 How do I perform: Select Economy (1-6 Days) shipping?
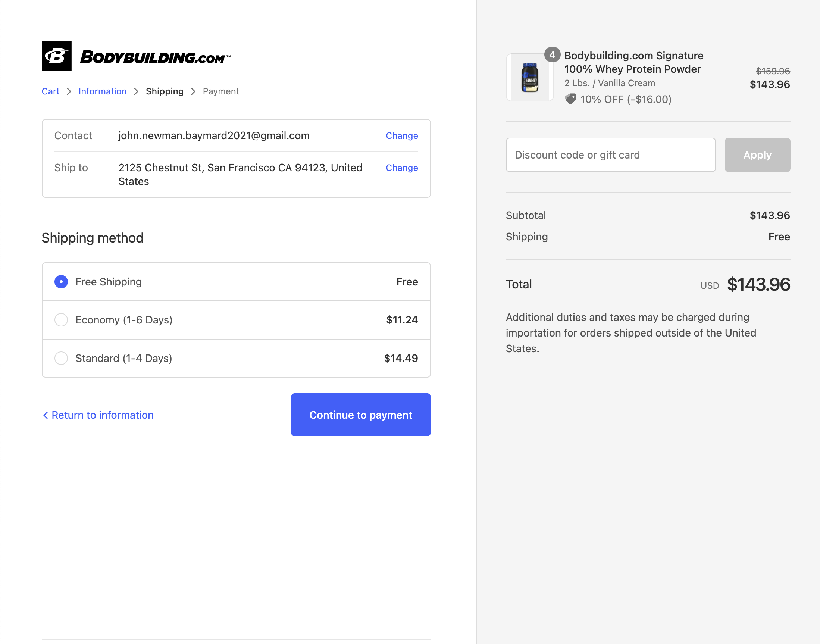(61, 320)
